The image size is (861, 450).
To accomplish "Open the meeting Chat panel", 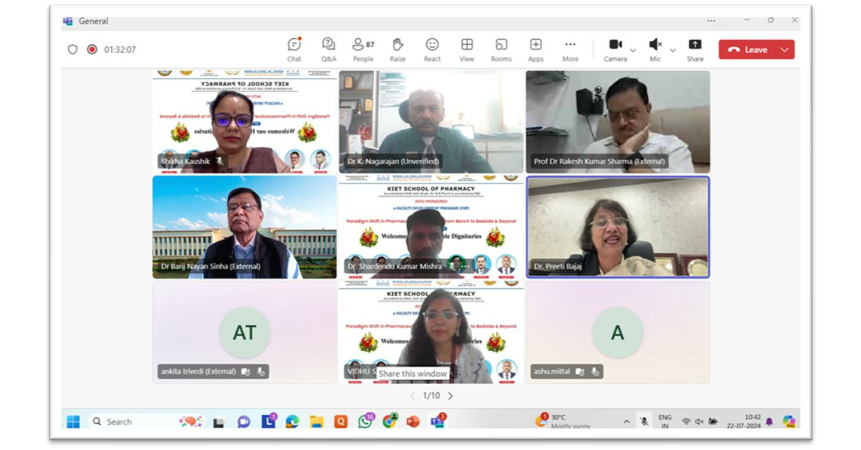I will tap(294, 49).
